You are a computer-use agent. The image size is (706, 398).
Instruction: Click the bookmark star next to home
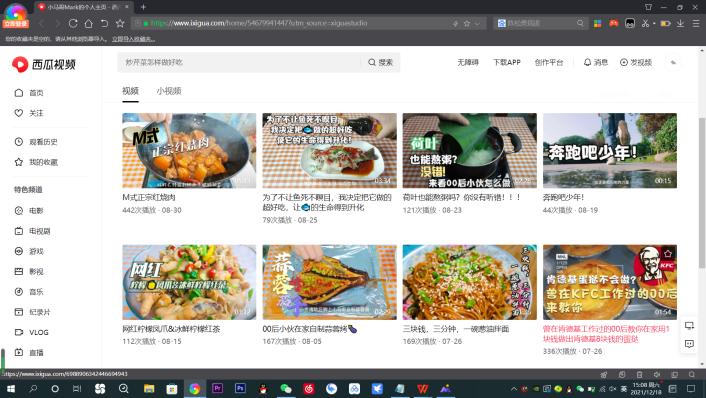(x=120, y=23)
